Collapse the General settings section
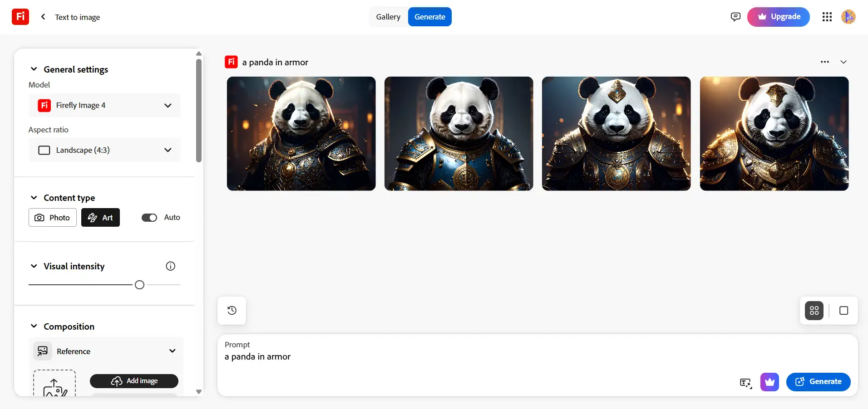The image size is (868, 409). tap(34, 69)
